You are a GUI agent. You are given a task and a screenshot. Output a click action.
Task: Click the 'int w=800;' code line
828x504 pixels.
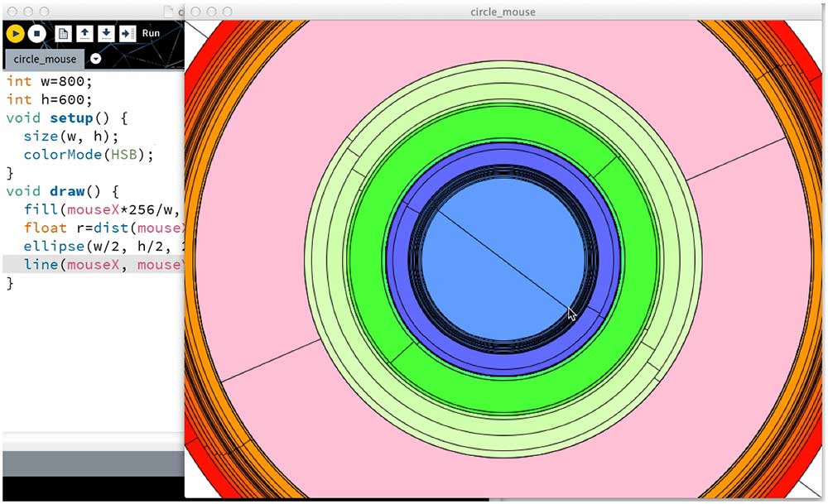[49, 81]
